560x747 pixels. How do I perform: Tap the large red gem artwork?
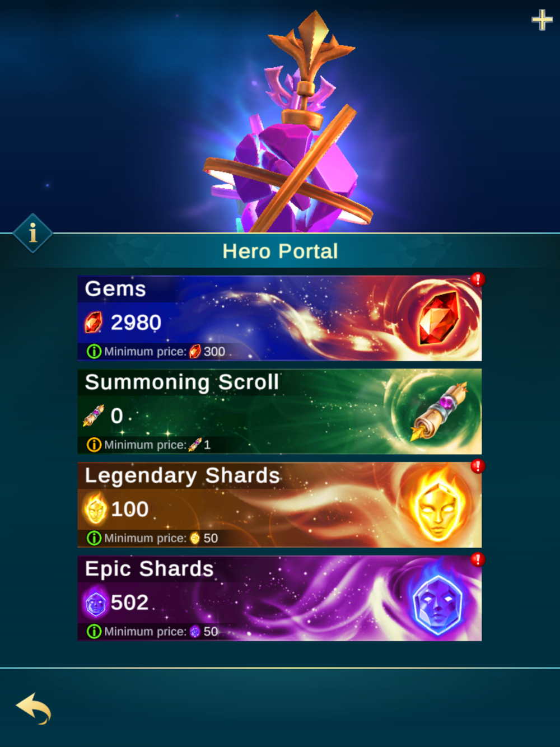click(x=440, y=318)
